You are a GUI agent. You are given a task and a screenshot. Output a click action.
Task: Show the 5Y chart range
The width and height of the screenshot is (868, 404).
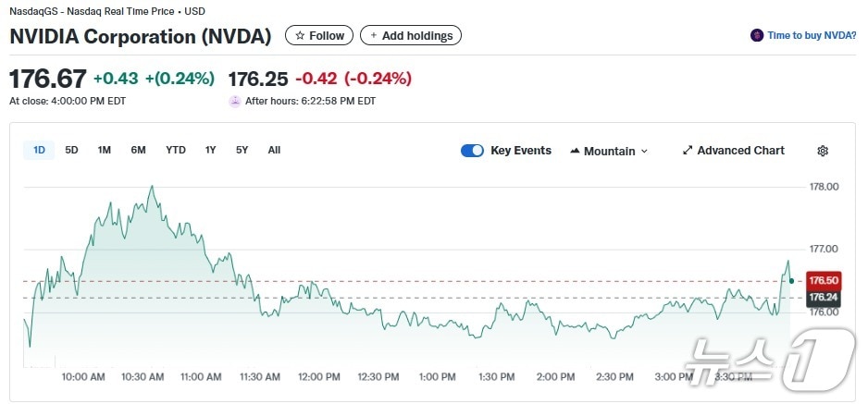point(242,150)
